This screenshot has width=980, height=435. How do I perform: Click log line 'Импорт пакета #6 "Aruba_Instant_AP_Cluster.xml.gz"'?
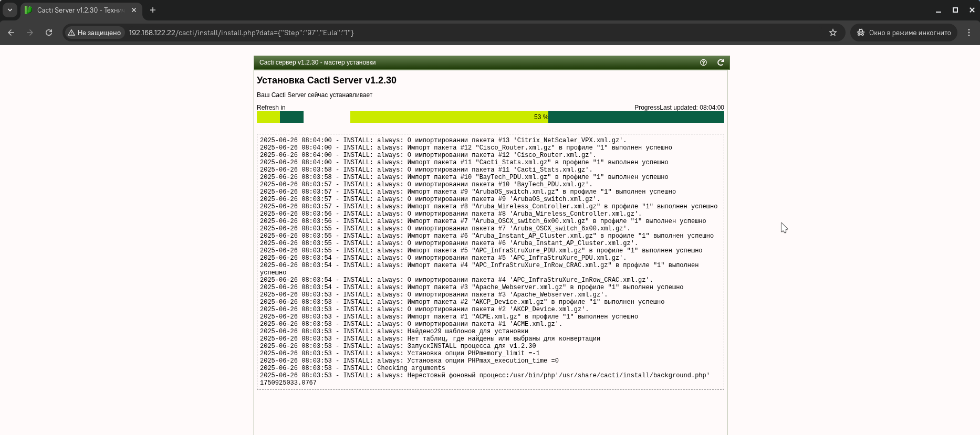[x=486, y=236]
